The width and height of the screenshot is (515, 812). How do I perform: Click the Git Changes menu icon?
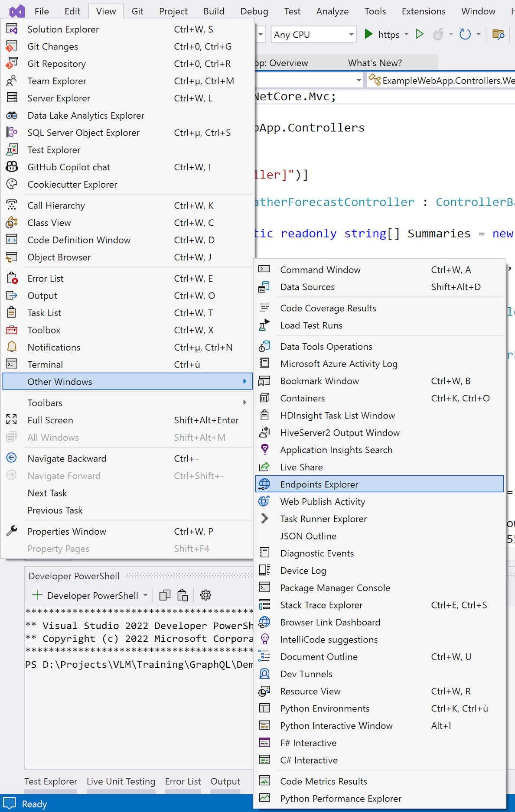[12, 46]
